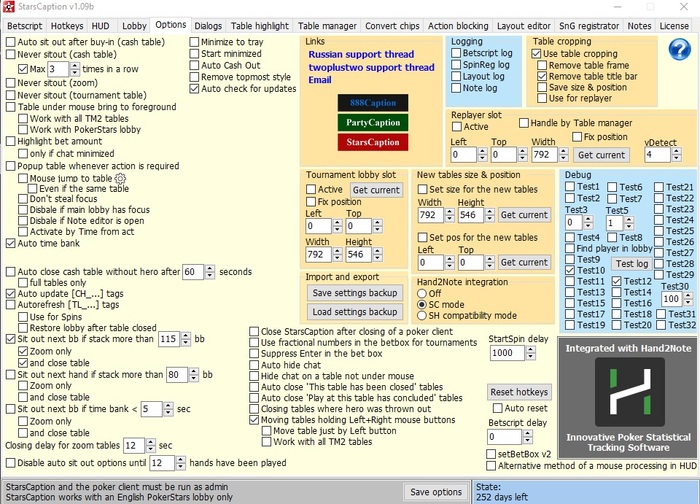
Task: Click Get current in Replayer slot
Action: tap(601, 155)
